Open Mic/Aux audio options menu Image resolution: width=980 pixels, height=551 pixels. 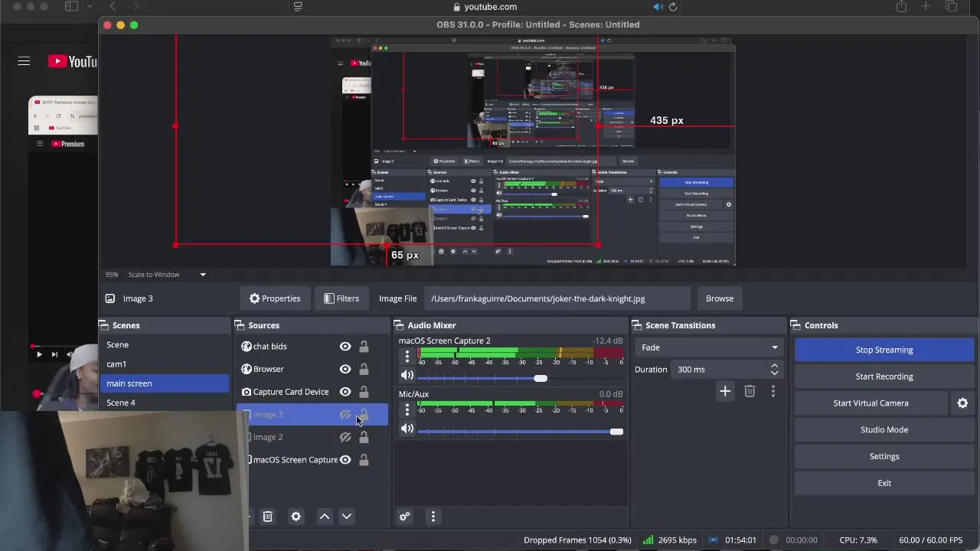click(x=407, y=410)
